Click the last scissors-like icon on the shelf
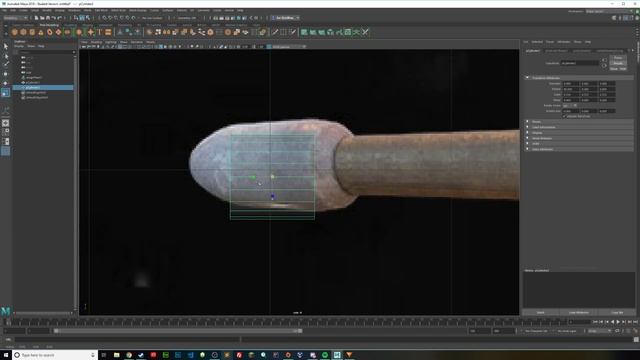 click(x=365, y=32)
